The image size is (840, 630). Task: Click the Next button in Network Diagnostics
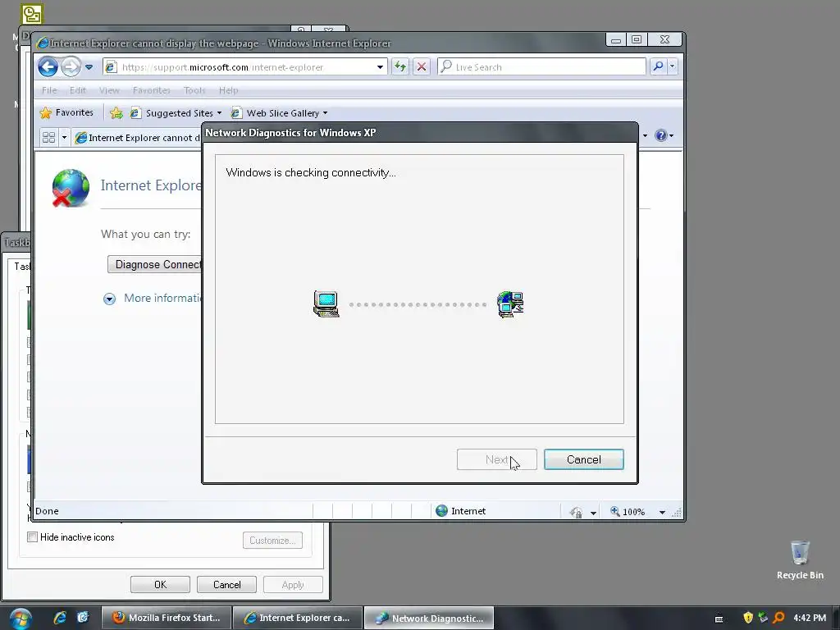[x=496, y=459]
